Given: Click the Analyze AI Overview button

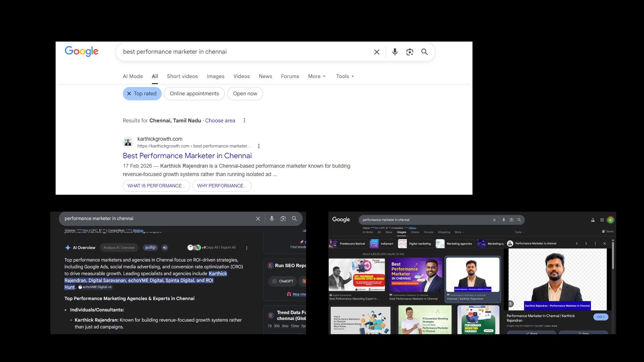Looking at the screenshot, I should click(x=119, y=248).
